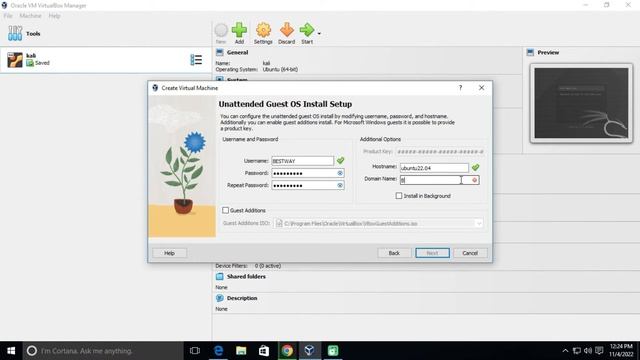Click the Shared folders section icon

(220, 276)
